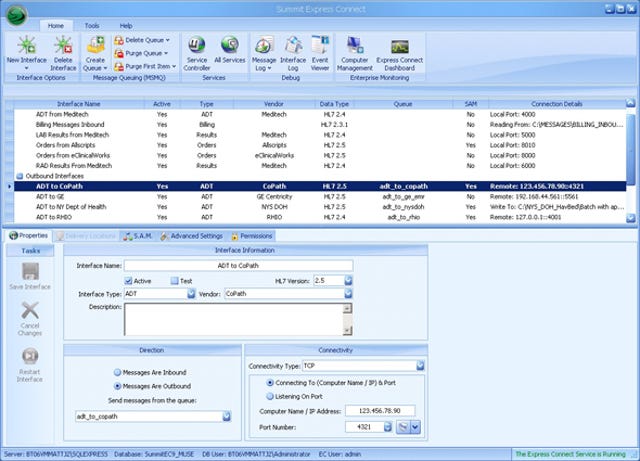
Task: Select the Billing Messages Inbound row
Action: [320, 125]
